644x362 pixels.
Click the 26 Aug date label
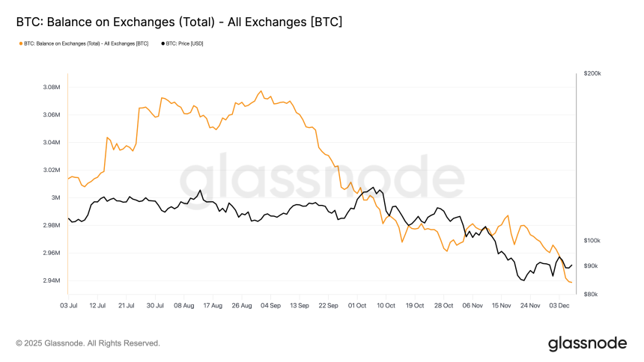(242, 305)
